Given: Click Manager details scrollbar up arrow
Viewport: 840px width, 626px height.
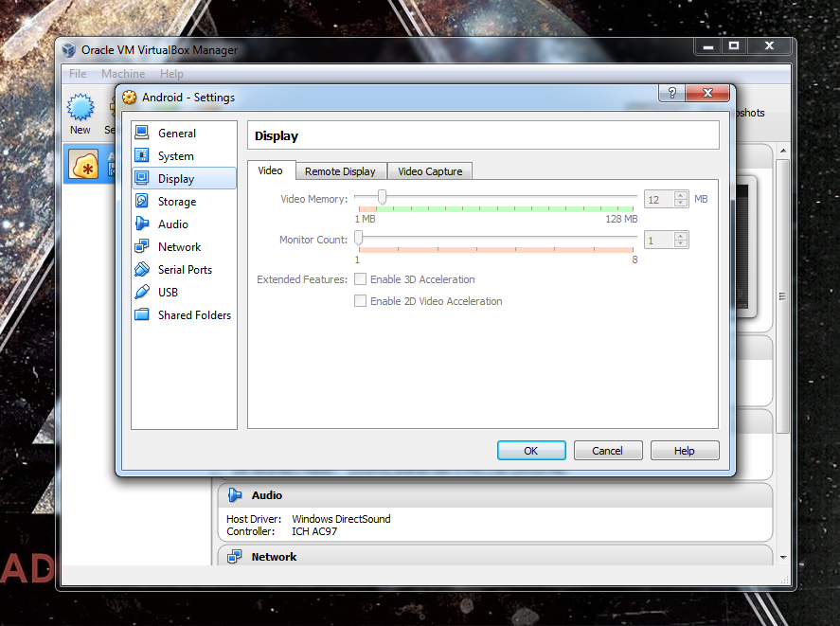Looking at the screenshot, I should click(x=782, y=152).
